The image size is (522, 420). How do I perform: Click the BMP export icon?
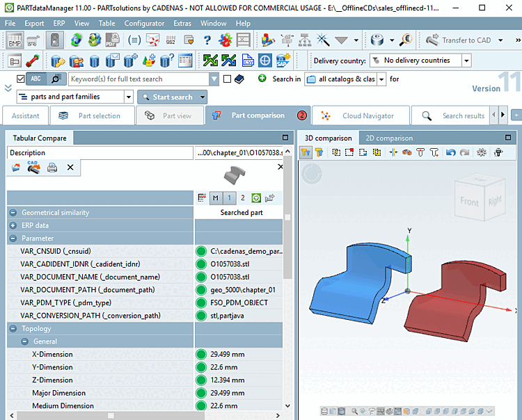pyautogui.click(x=15, y=40)
